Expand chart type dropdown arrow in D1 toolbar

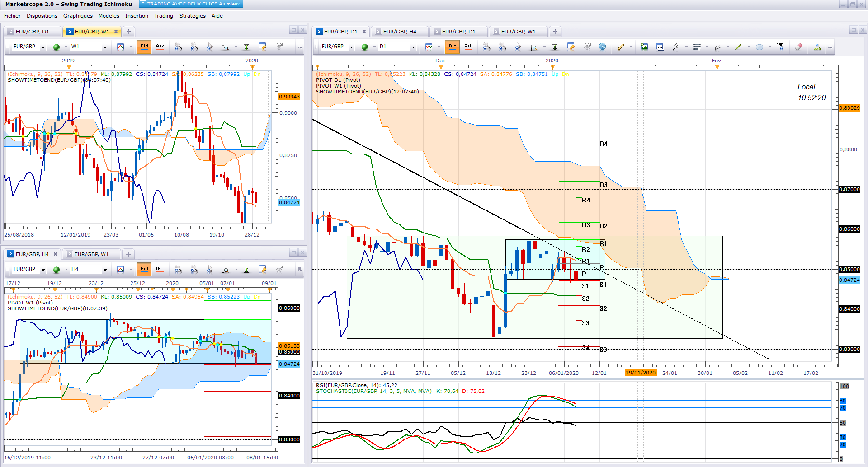click(439, 47)
